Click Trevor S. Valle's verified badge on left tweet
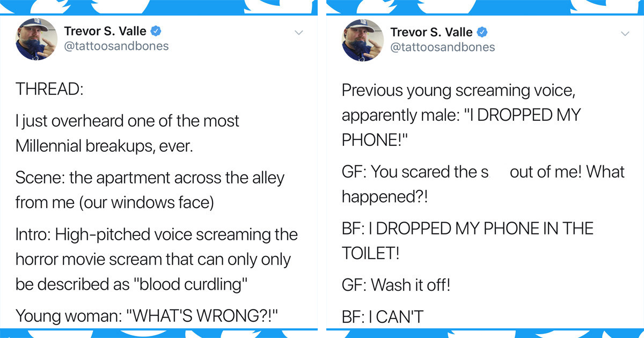The image size is (644, 338). coord(156,31)
